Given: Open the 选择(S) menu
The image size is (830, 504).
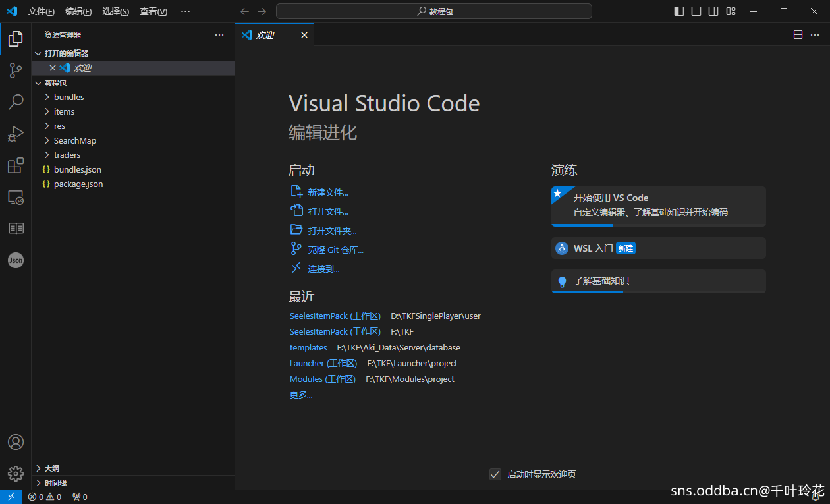Looking at the screenshot, I should pos(116,11).
